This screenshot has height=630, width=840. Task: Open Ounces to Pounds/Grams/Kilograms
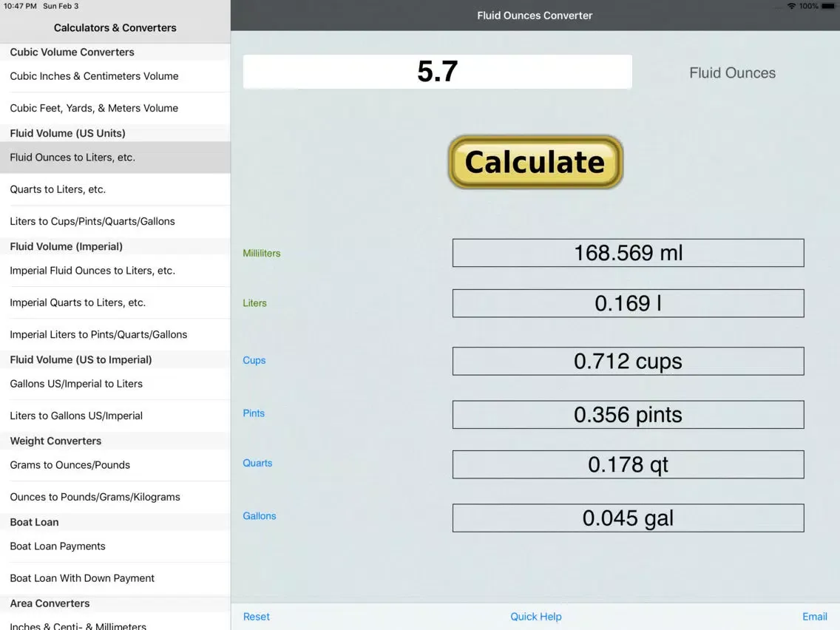[x=115, y=497]
